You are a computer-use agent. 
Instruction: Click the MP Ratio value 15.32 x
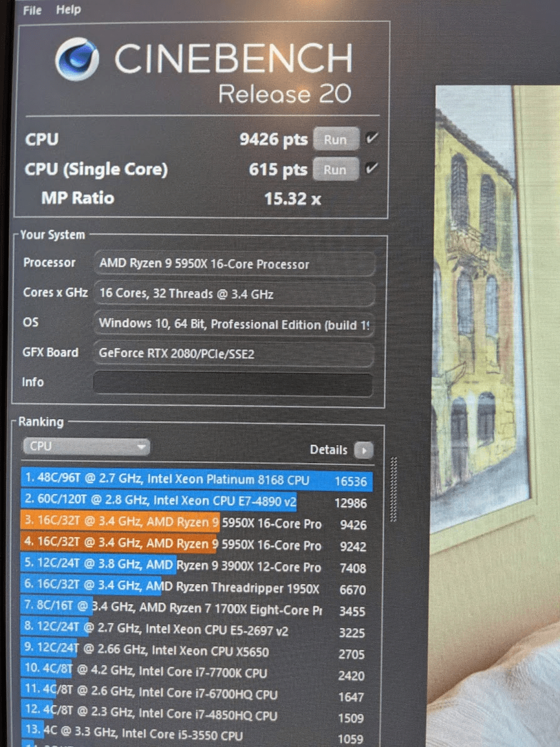[x=293, y=198]
